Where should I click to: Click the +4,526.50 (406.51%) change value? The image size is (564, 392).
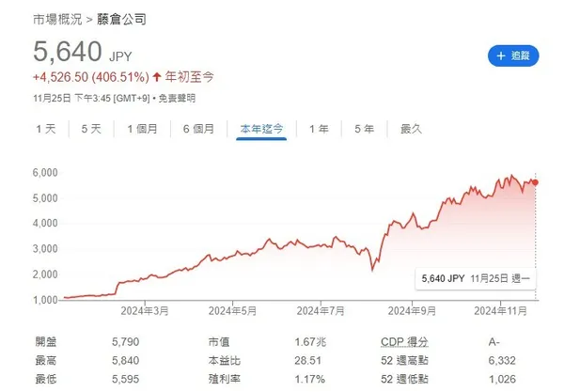(91, 77)
